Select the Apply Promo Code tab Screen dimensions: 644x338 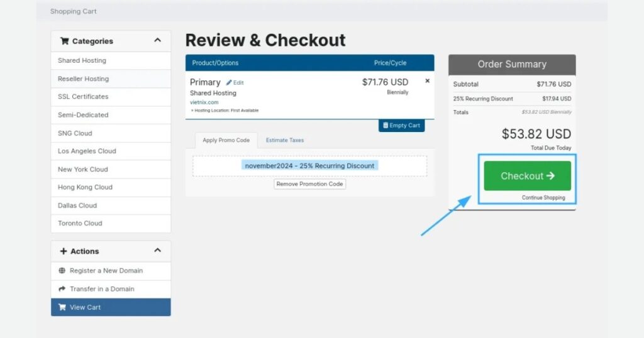tap(226, 140)
